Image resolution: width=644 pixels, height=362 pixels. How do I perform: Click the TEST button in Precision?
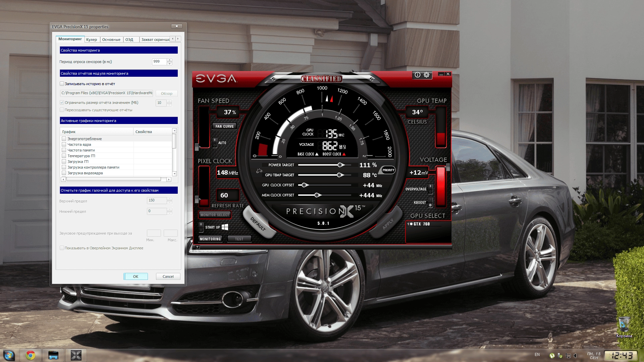[239, 239]
